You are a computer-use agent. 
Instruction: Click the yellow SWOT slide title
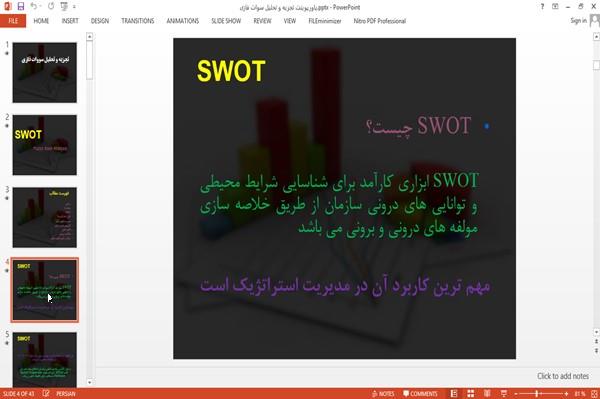[x=231, y=71]
